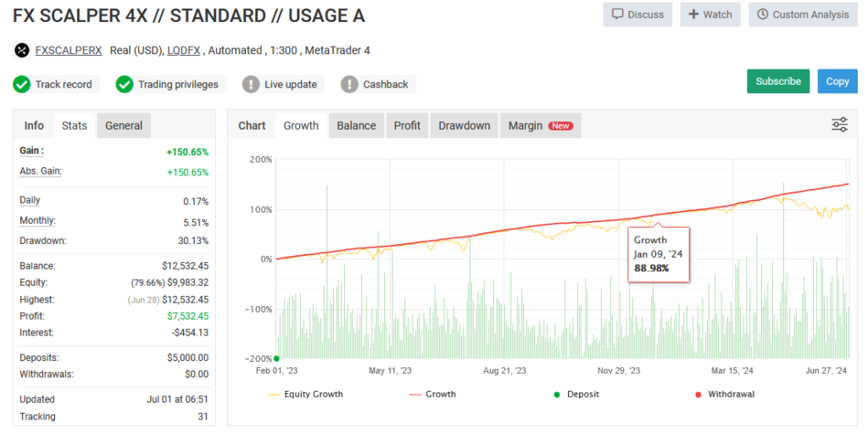Click Trading privileges green checkmark icon

click(x=125, y=85)
